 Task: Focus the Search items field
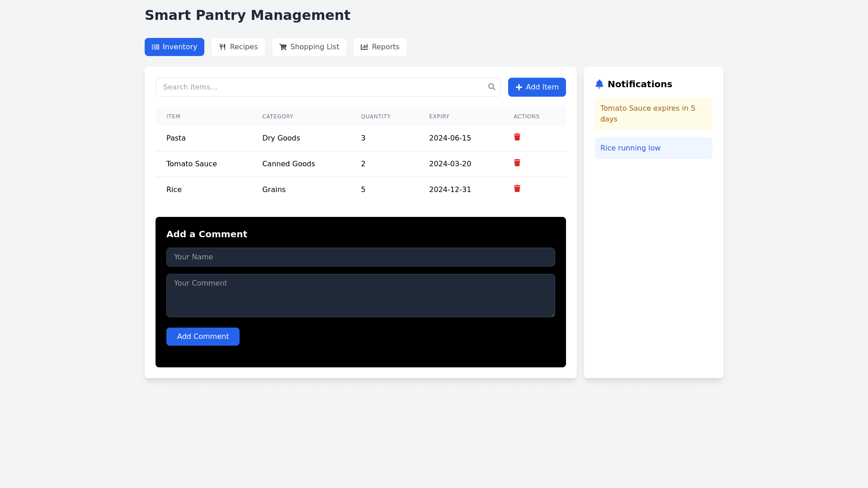click(x=321, y=87)
